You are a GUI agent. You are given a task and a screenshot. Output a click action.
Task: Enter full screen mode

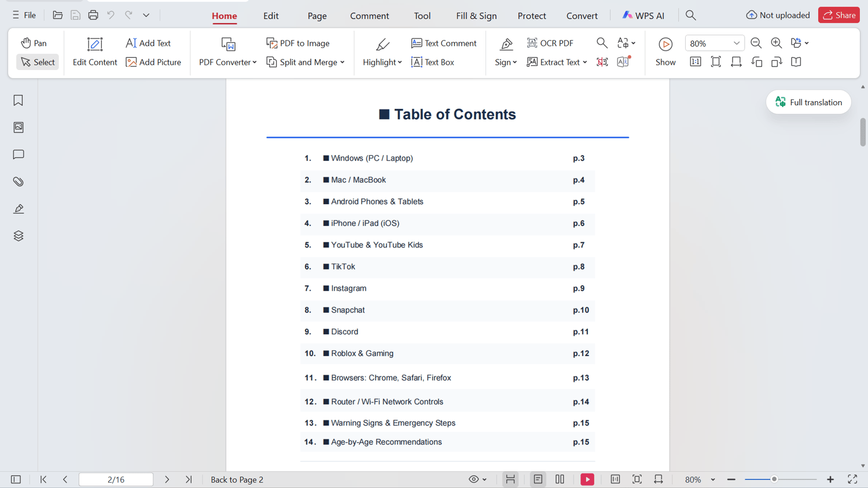(852, 479)
